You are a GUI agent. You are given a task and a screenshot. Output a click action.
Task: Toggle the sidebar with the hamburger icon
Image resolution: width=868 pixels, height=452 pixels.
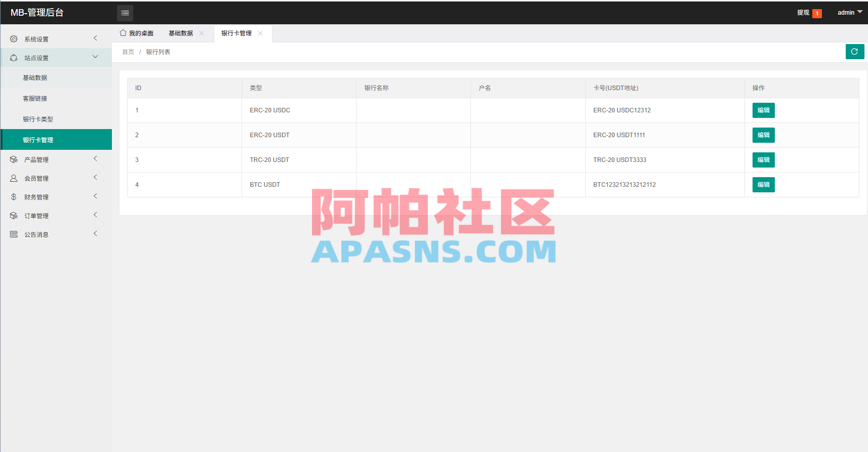pyautogui.click(x=125, y=13)
